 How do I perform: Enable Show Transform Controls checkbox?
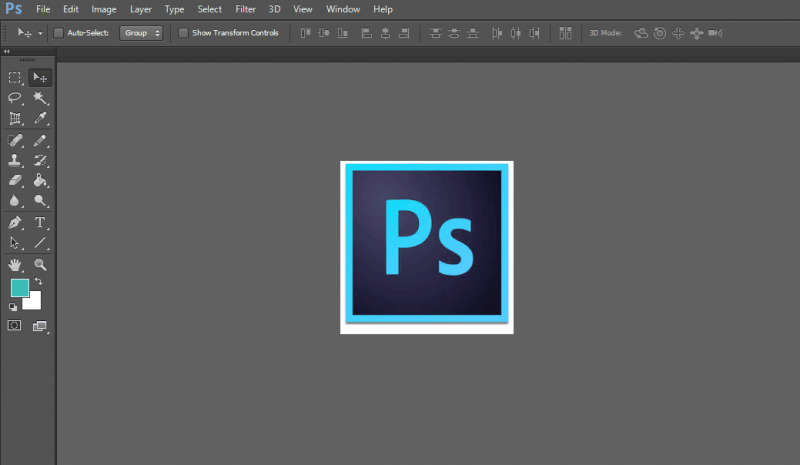coord(183,33)
